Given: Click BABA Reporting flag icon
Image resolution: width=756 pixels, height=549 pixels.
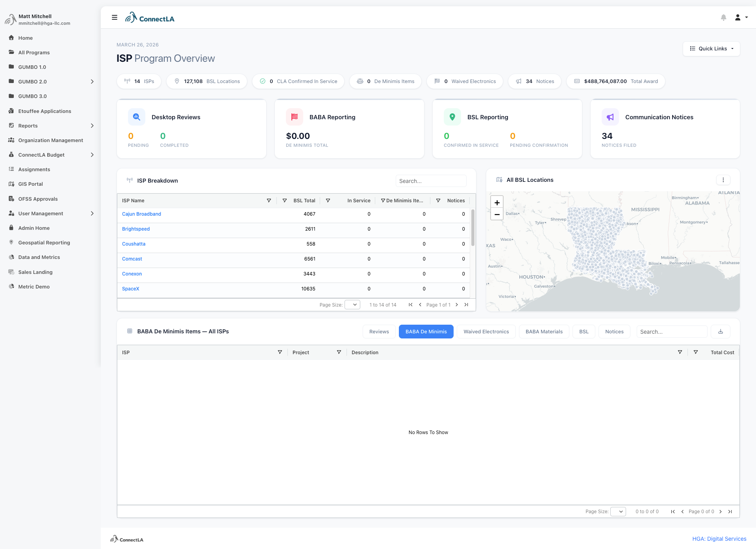Looking at the screenshot, I should point(295,117).
